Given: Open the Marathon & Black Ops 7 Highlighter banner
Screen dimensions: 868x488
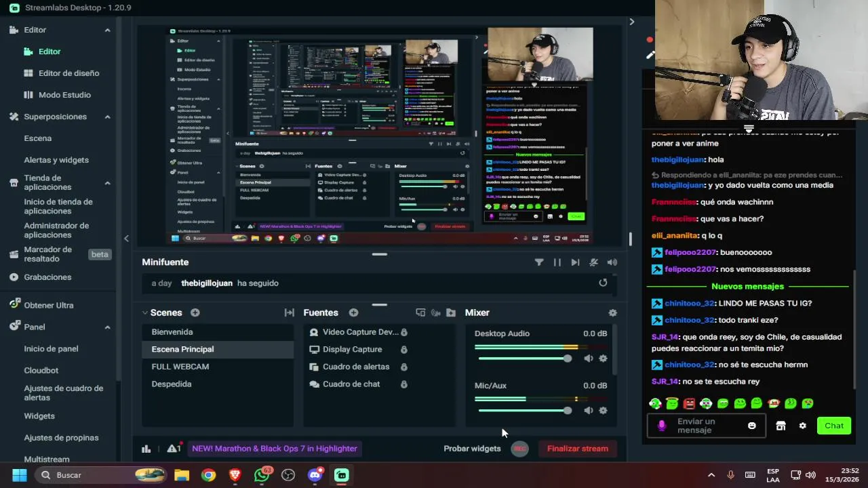Looking at the screenshot, I should [274, 449].
